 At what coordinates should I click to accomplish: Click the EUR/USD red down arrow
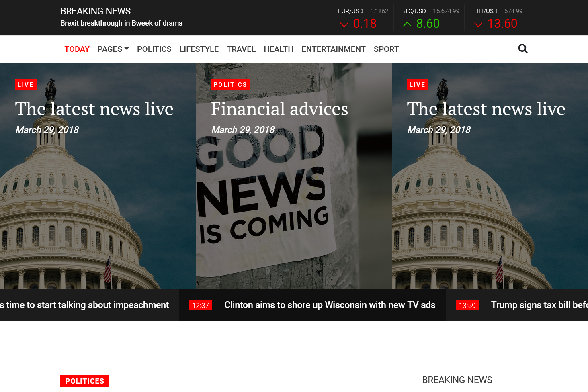point(344,24)
